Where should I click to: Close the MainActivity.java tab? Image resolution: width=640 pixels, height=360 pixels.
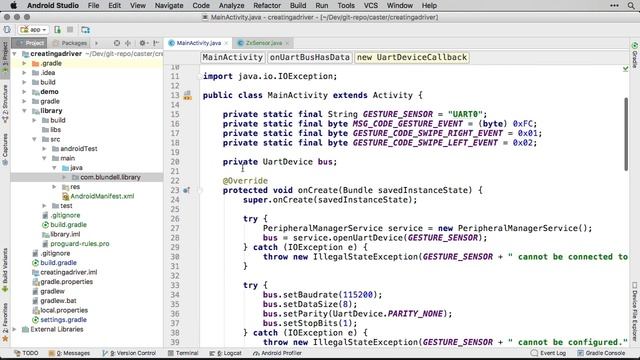click(x=226, y=43)
